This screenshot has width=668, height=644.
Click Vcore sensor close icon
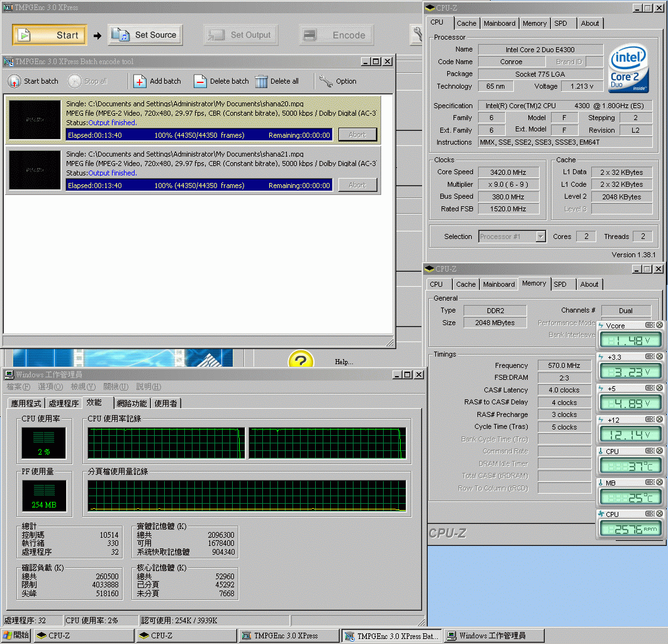click(x=659, y=325)
